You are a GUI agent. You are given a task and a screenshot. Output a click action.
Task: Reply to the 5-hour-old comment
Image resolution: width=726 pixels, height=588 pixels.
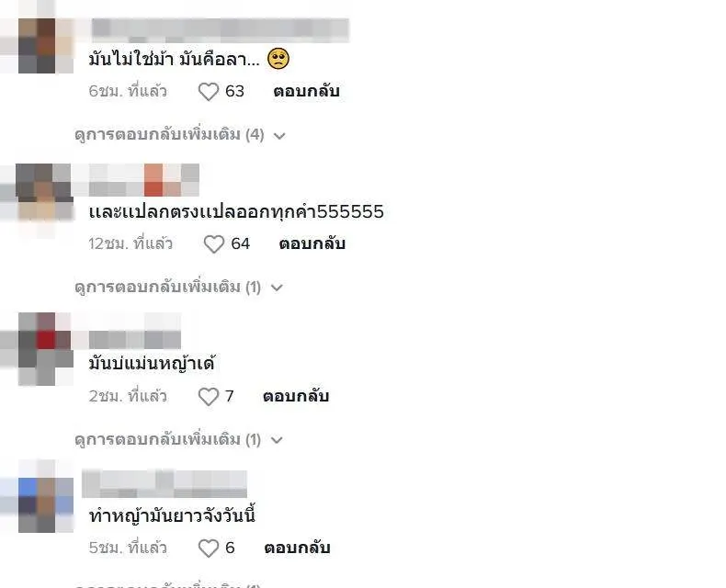point(297,548)
